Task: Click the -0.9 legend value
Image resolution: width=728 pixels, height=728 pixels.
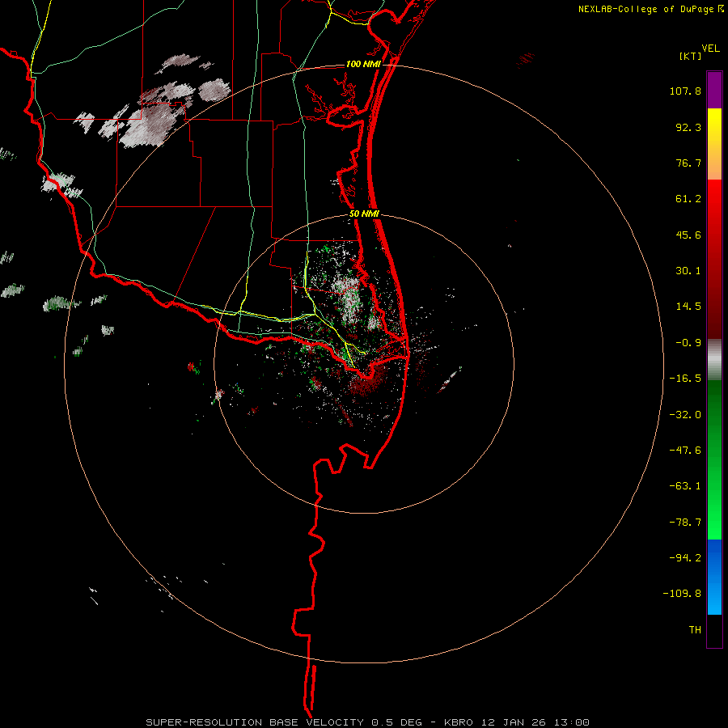Action: [688, 343]
